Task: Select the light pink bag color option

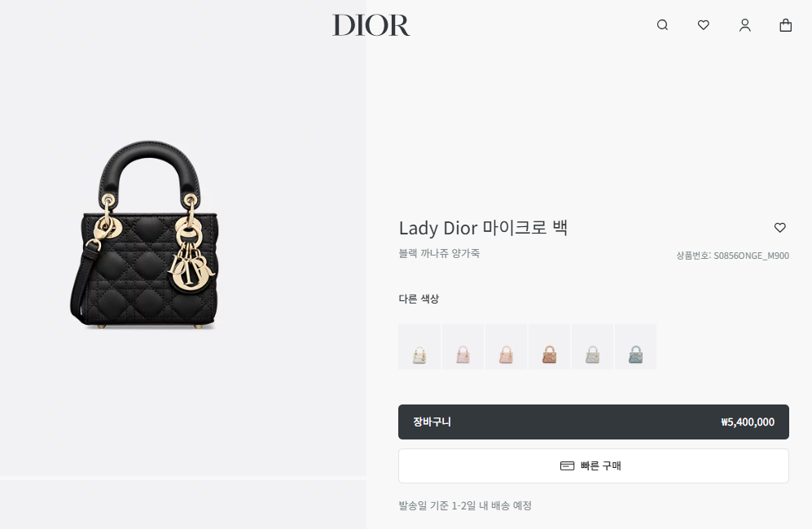Action: 463,347
